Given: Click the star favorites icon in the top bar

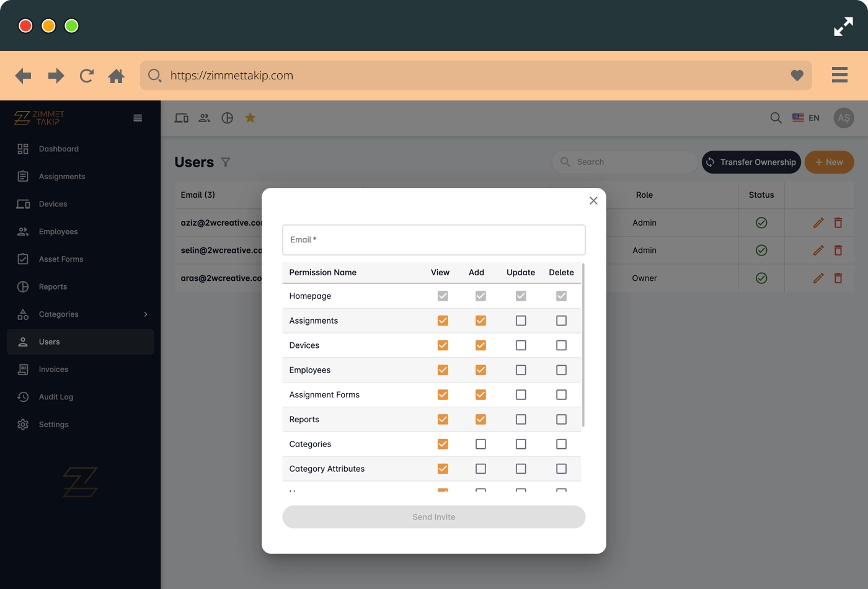Looking at the screenshot, I should click(250, 118).
